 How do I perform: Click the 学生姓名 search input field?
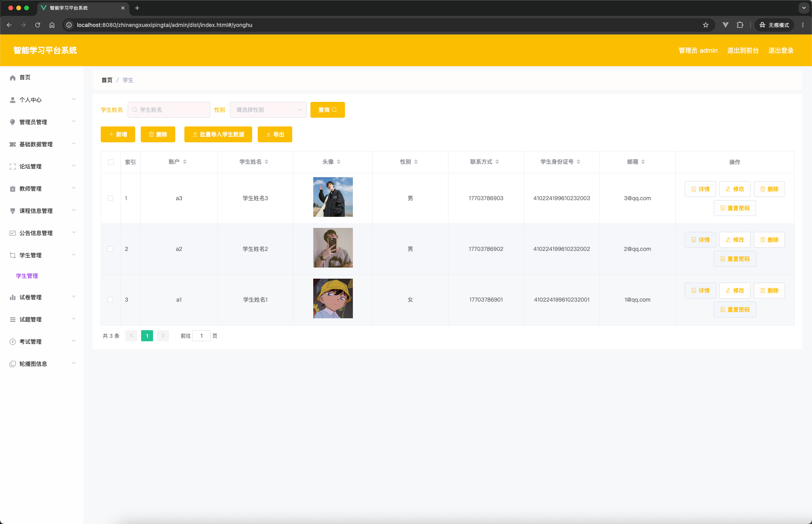pos(169,110)
